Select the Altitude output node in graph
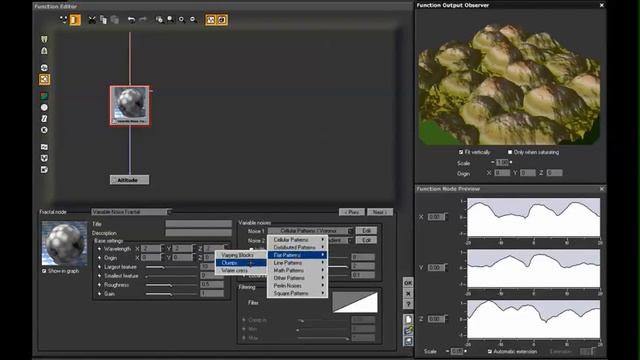 [x=129, y=180]
